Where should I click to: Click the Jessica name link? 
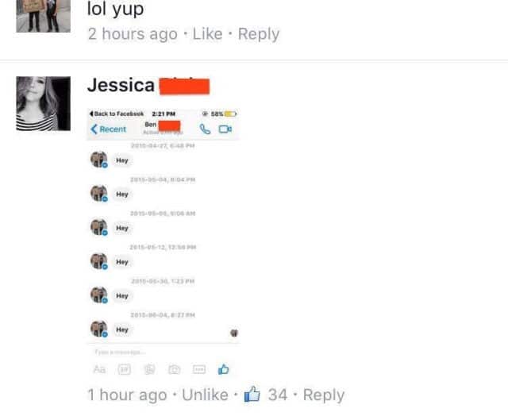(x=121, y=85)
